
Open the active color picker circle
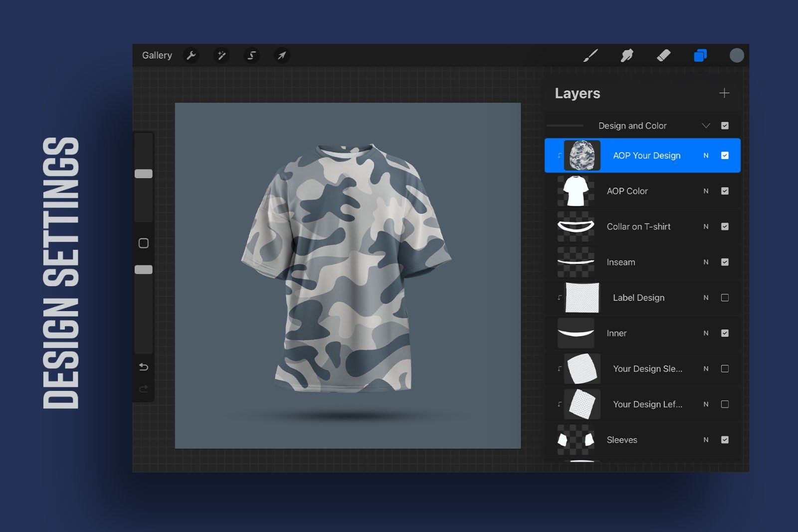tap(736, 55)
